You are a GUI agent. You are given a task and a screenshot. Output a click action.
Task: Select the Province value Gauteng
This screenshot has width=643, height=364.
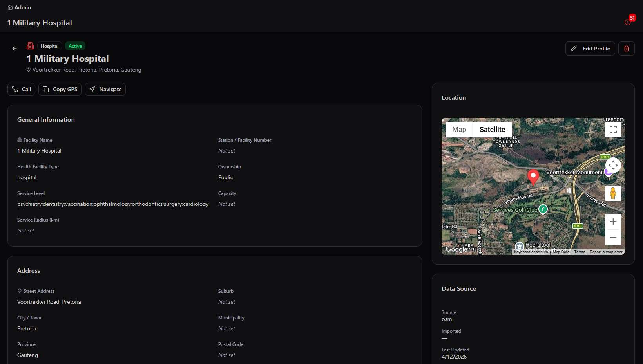[x=27, y=355]
